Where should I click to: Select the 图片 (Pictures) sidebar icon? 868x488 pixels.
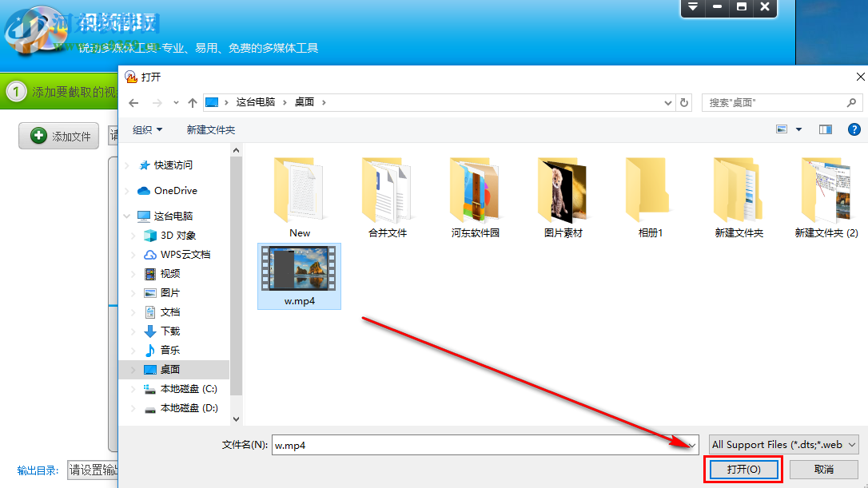click(x=151, y=292)
